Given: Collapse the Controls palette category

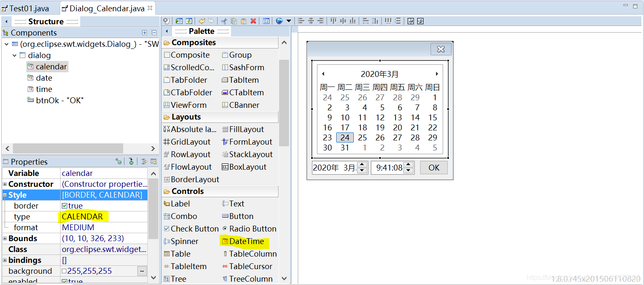Looking at the screenshot, I should pyautogui.click(x=220, y=191).
